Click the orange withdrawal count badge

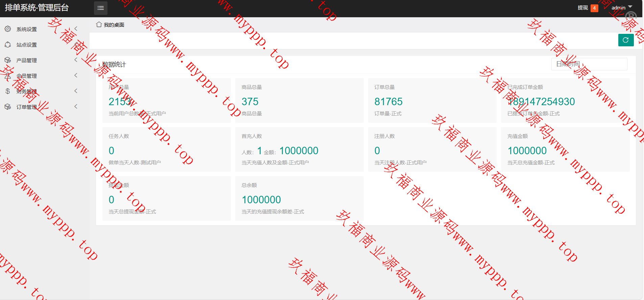point(594,8)
